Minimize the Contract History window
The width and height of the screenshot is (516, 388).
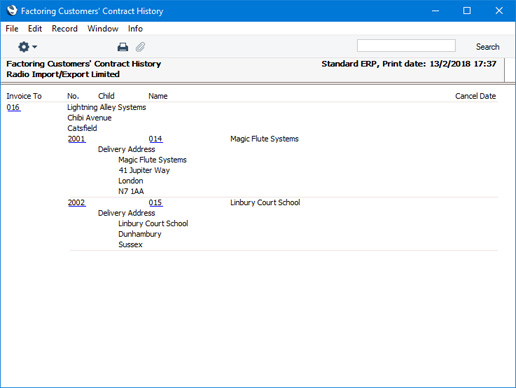[435, 11]
